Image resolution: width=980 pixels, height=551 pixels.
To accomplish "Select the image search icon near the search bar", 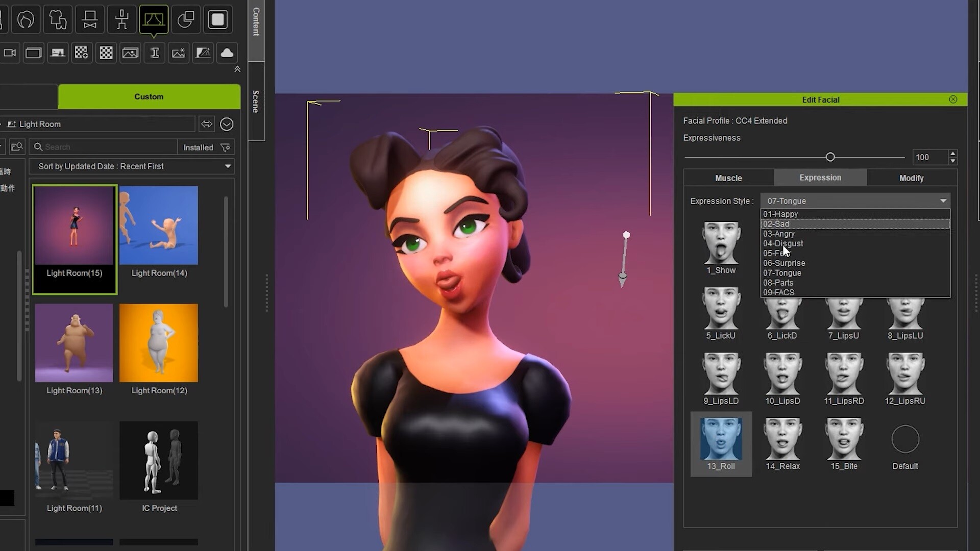I will pos(17,147).
